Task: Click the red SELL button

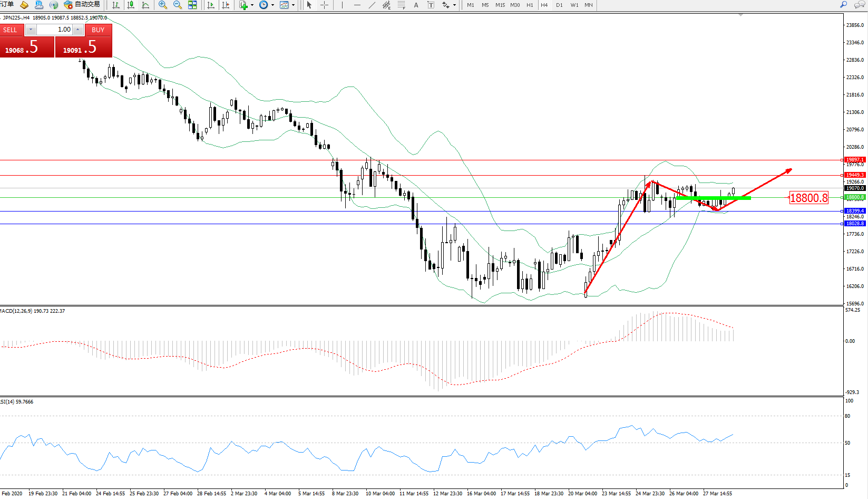Action: point(12,30)
